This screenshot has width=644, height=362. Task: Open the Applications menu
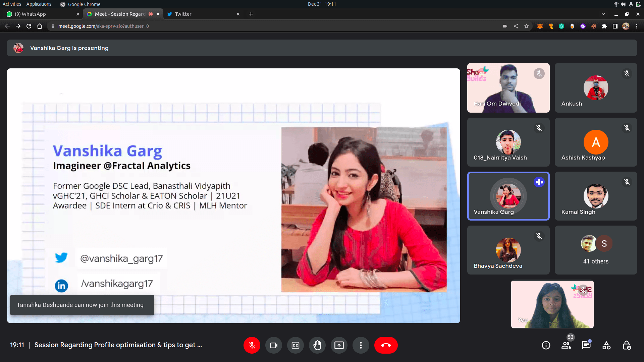point(39,4)
